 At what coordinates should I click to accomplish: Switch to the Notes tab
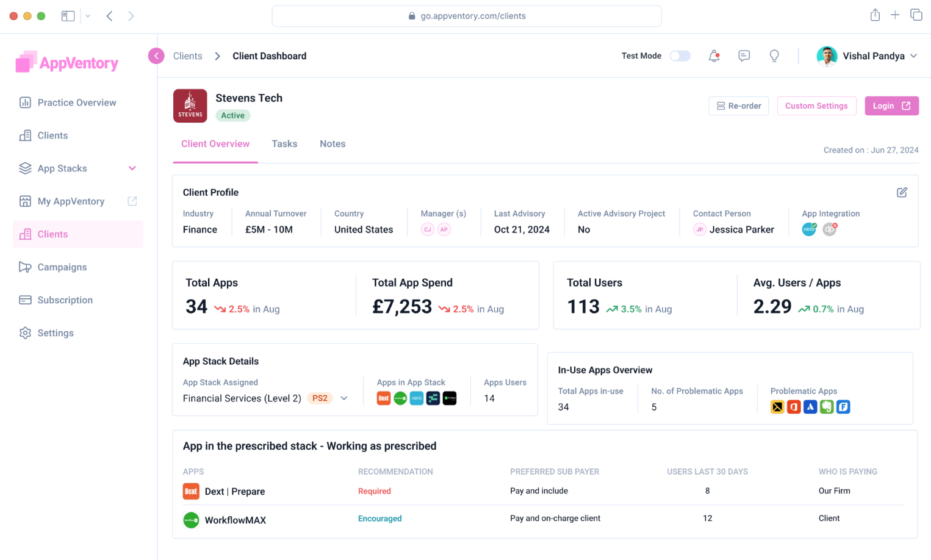pos(332,144)
